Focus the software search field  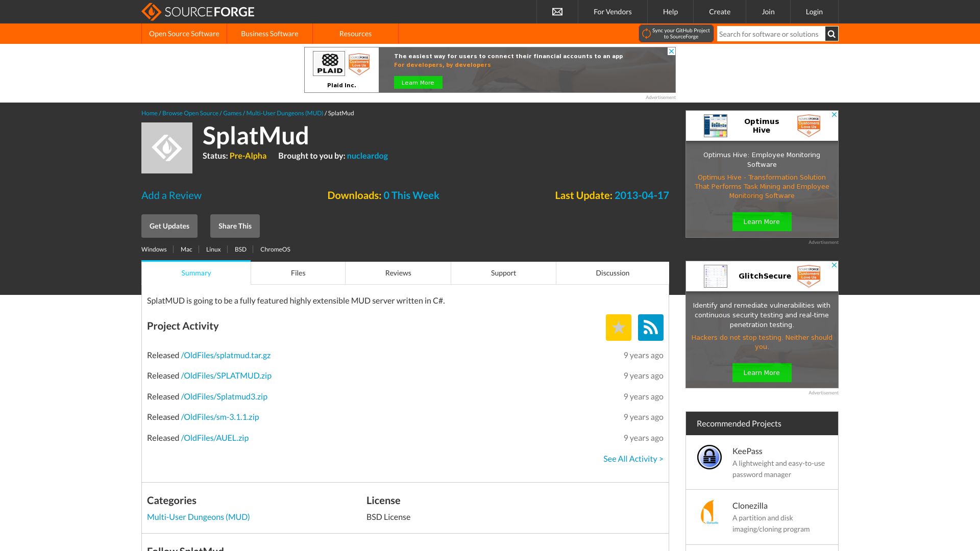tap(771, 34)
